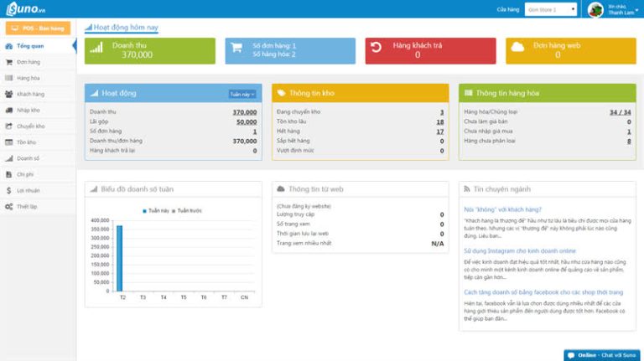644x361 pixels.
Task: Click the gears icon for Thiết lập
Action: point(8,206)
